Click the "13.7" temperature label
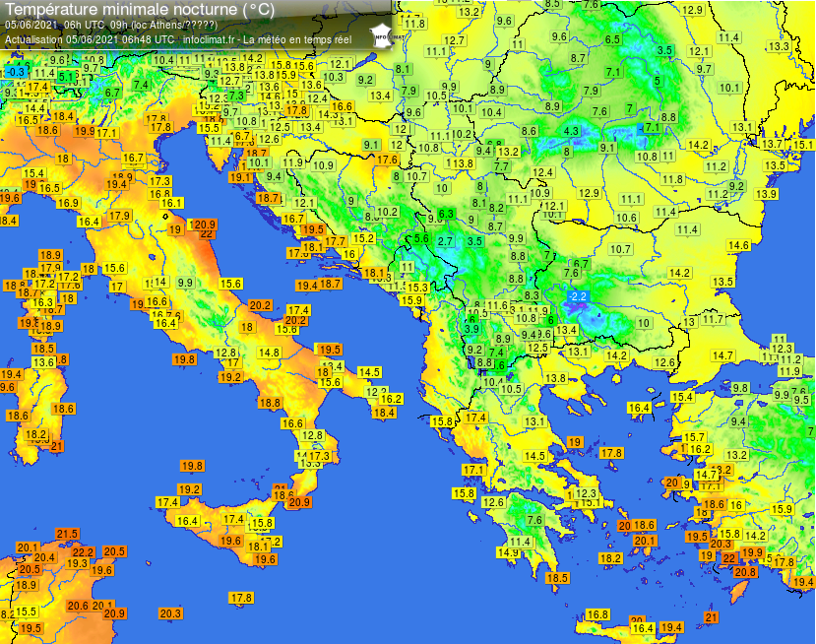 click(772, 144)
